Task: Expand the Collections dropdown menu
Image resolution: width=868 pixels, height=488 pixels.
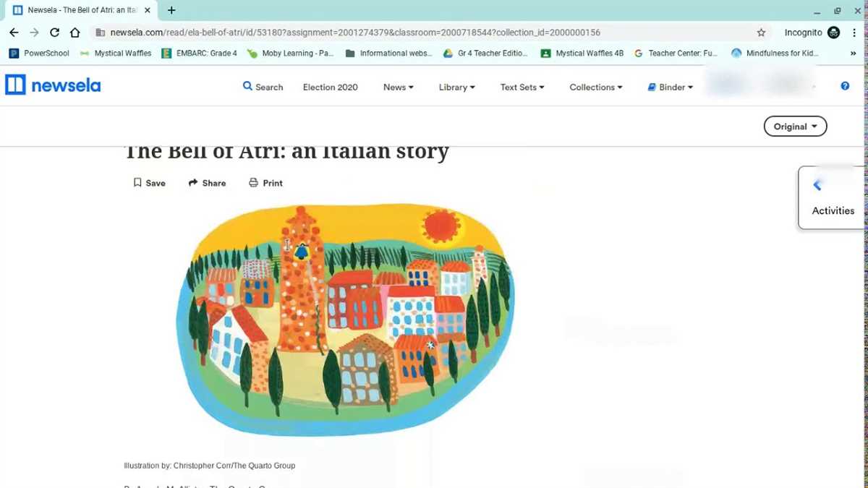Action: pos(596,87)
